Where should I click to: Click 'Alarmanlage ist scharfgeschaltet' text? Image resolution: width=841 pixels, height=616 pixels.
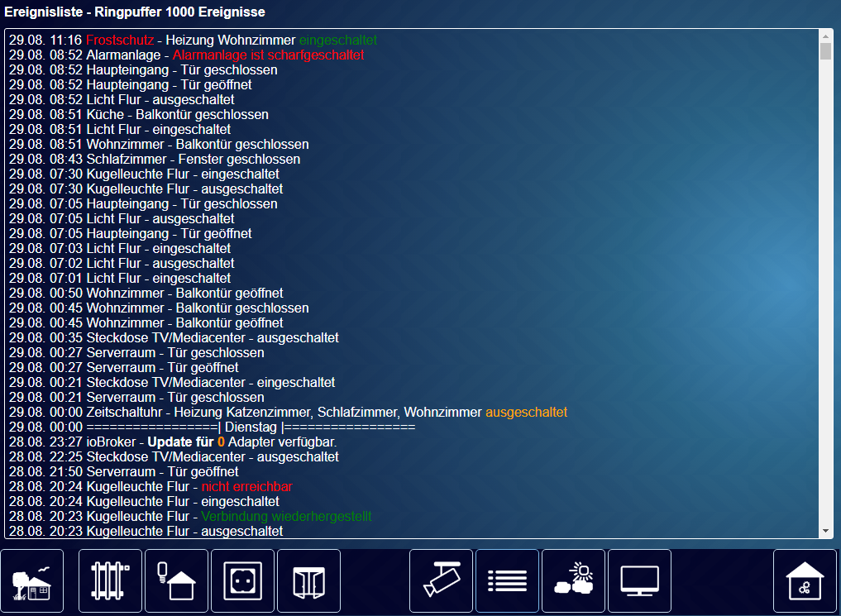tap(268, 55)
